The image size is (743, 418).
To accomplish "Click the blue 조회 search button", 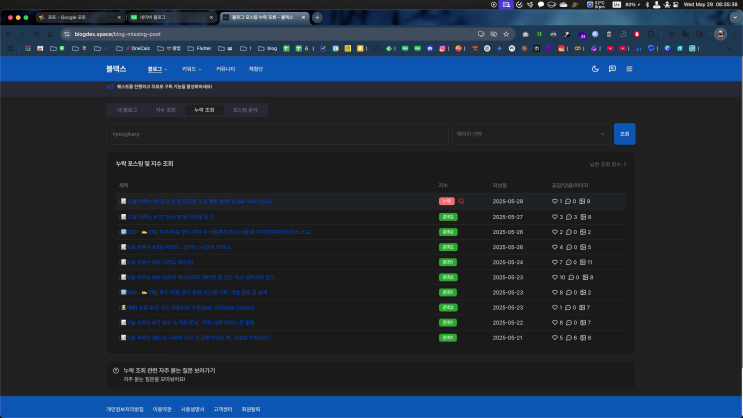I will [x=625, y=134].
